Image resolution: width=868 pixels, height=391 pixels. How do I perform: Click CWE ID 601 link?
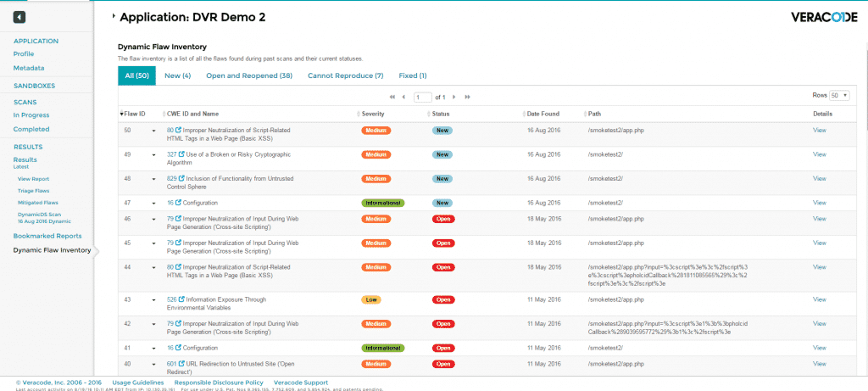coord(171,364)
